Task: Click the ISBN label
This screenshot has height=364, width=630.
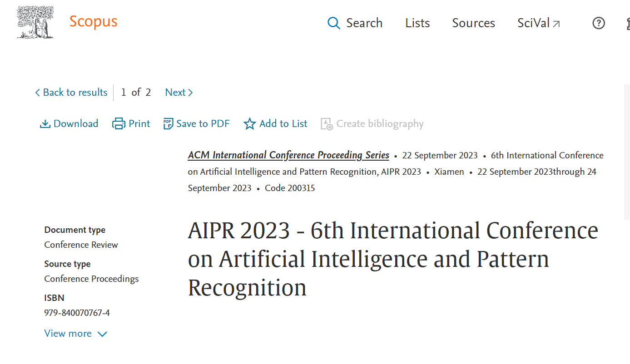Action: click(54, 298)
